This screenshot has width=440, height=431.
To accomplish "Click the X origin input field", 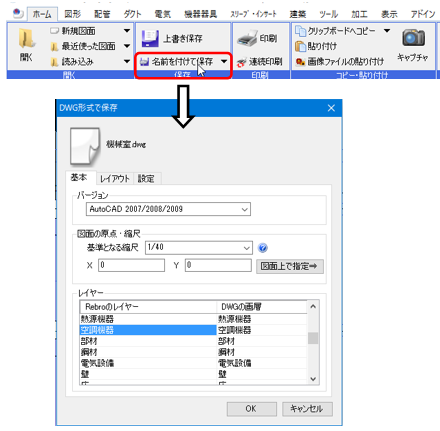I will (x=131, y=265).
